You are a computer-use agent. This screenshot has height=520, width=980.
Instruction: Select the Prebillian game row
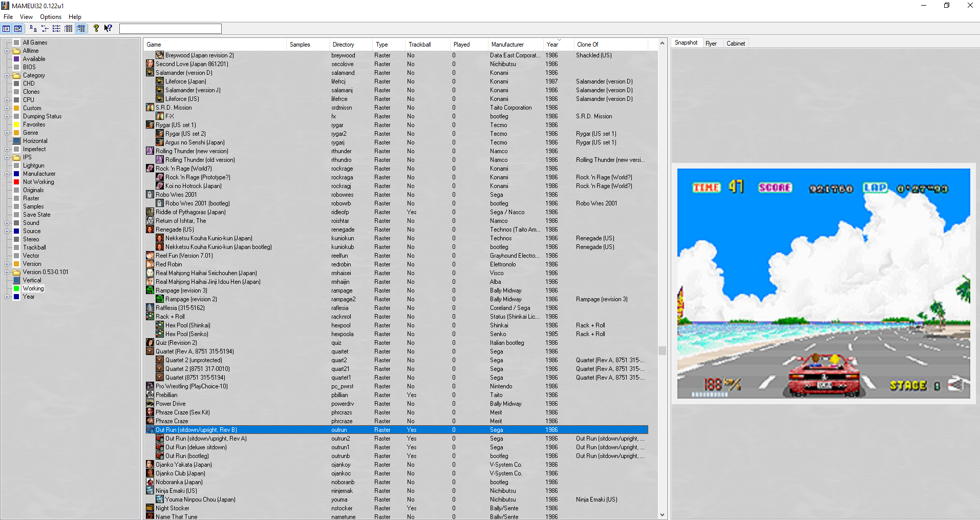click(397, 395)
